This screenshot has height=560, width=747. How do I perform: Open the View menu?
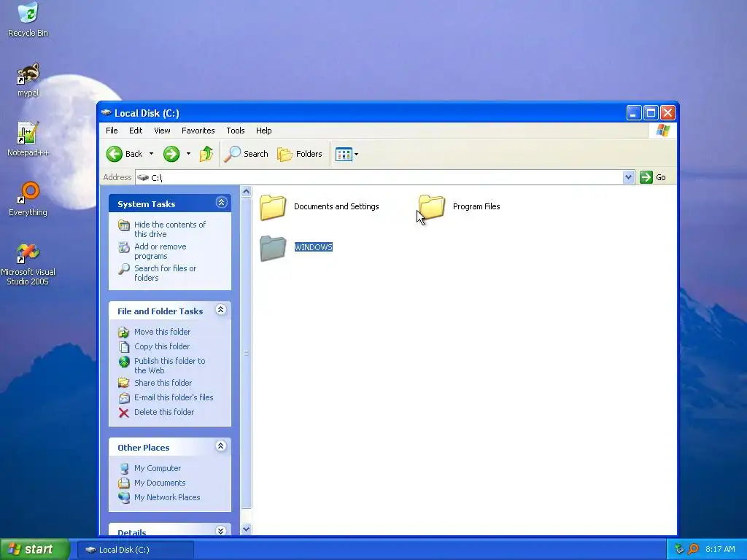coord(162,131)
